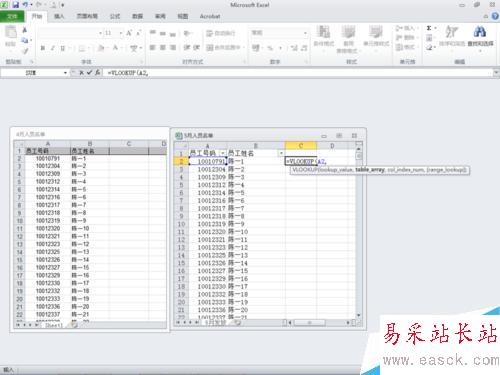
Task: Click the Align Text Left icon
Action: coord(153,48)
